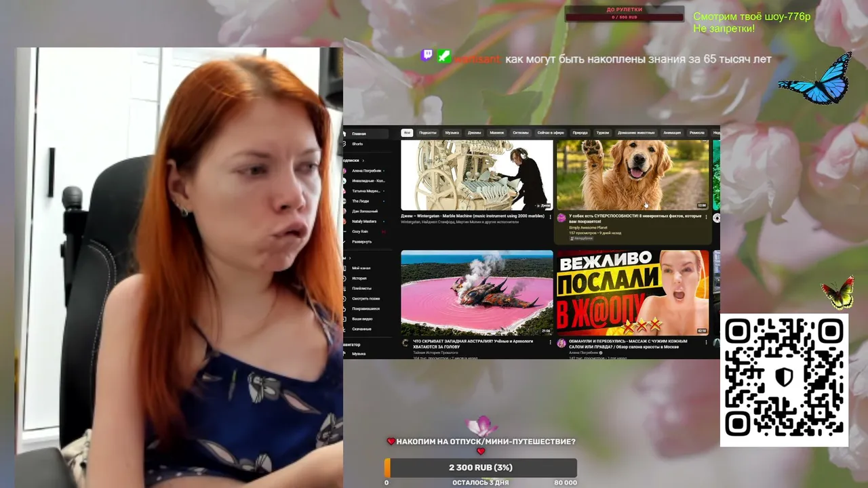Click the Тайная История Прошлого channel avatar

click(406, 343)
